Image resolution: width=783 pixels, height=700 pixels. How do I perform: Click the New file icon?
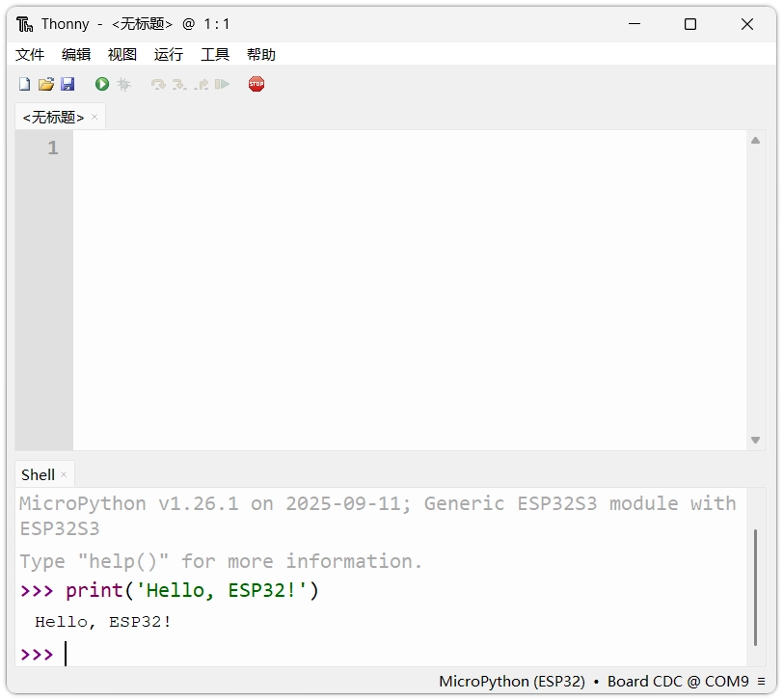(x=25, y=85)
